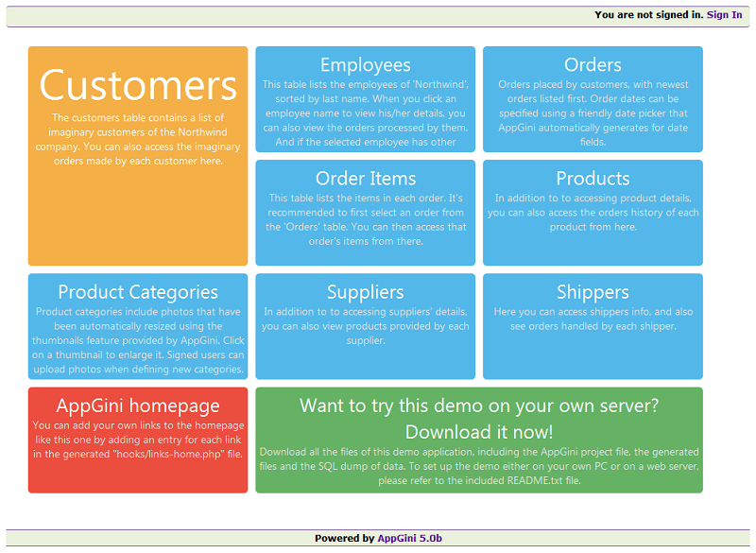Click the Sign In link
The height and width of the screenshot is (553, 756).
tap(724, 15)
